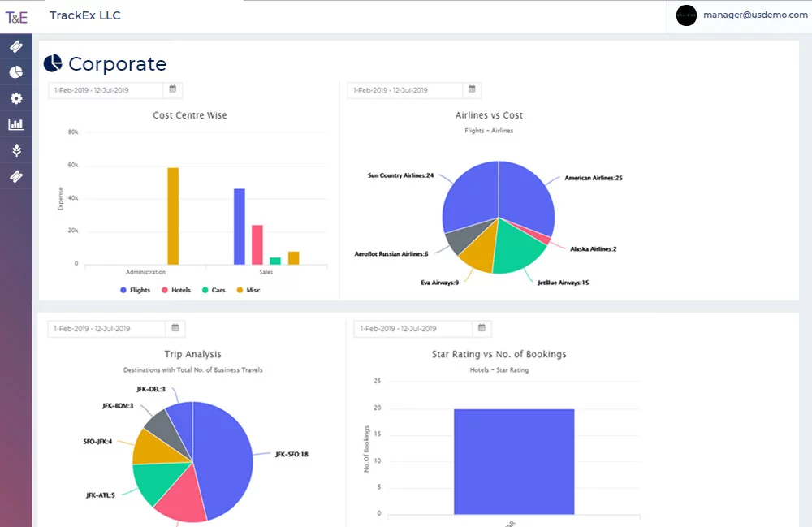The width and height of the screenshot is (812, 527).
Task: Click the bottom ticket icon in sidebar
Action: (x=16, y=176)
